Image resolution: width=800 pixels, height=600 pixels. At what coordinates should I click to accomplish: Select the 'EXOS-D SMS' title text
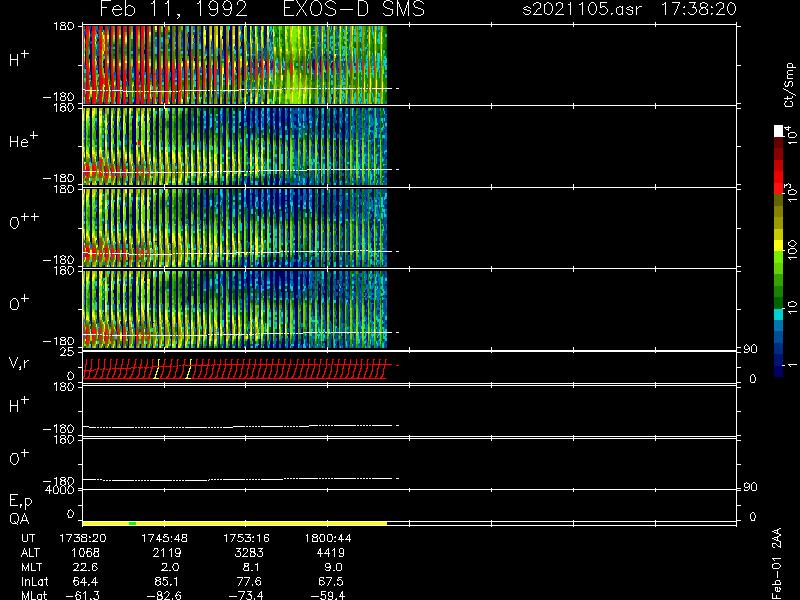pos(354,9)
